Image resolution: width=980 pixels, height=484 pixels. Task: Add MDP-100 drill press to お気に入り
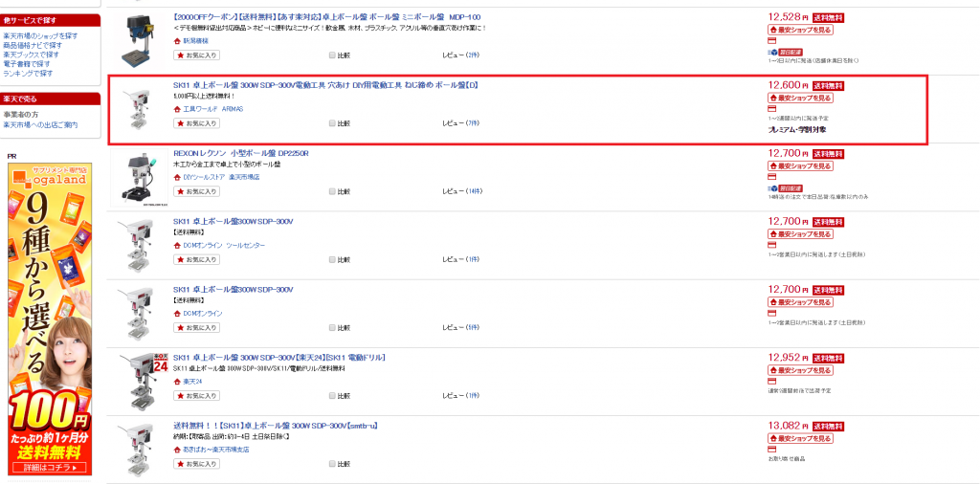point(196,55)
